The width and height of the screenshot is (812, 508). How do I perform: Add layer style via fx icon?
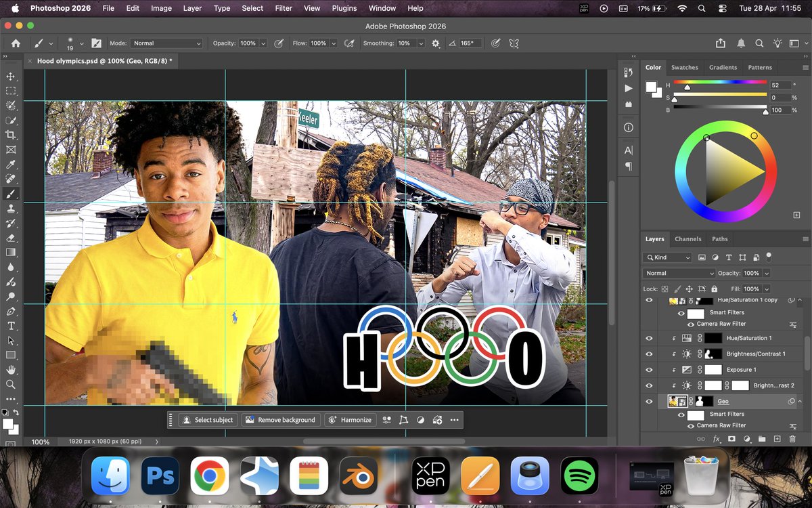[x=717, y=439]
